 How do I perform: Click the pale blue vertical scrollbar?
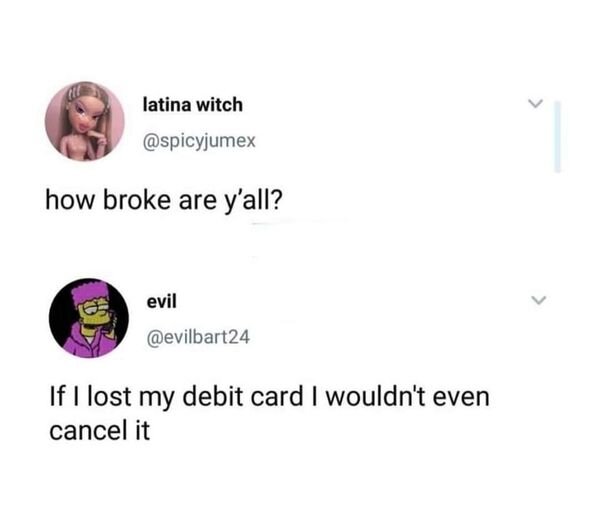click(x=558, y=137)
